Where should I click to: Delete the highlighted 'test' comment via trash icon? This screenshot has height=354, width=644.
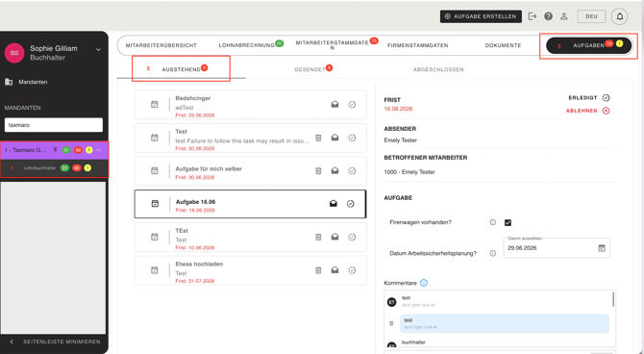[x=391, y=323]
